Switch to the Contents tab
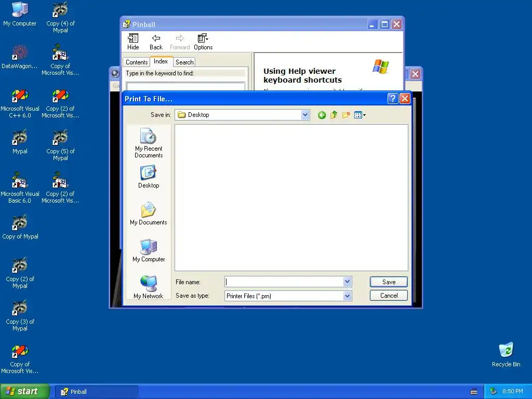 (137, 62)
